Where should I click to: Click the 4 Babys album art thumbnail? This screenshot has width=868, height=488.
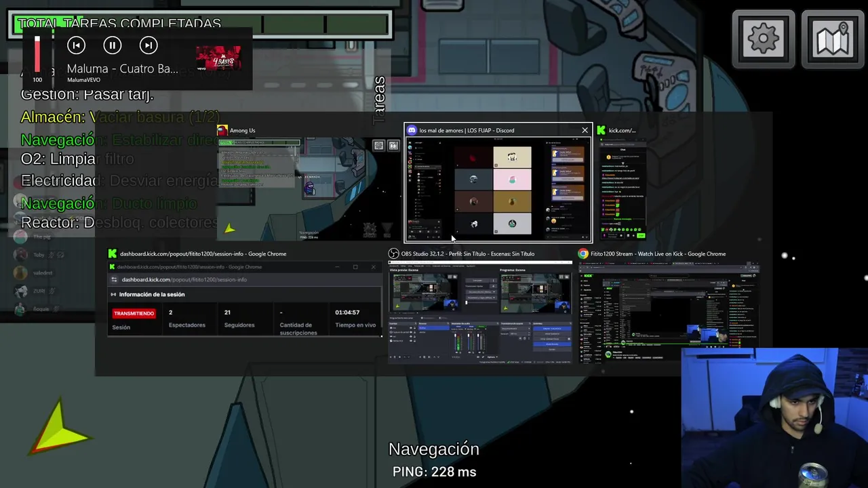click(218, 59)
